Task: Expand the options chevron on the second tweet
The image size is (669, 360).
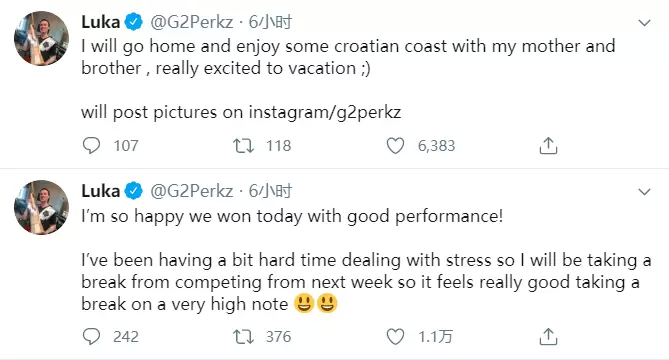Action: tap(644, 192)
